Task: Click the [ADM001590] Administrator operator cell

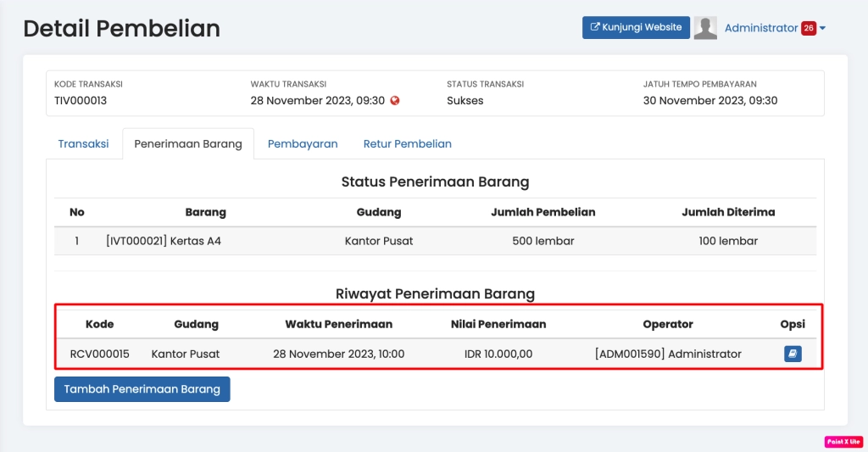Action: coord(668,354)
